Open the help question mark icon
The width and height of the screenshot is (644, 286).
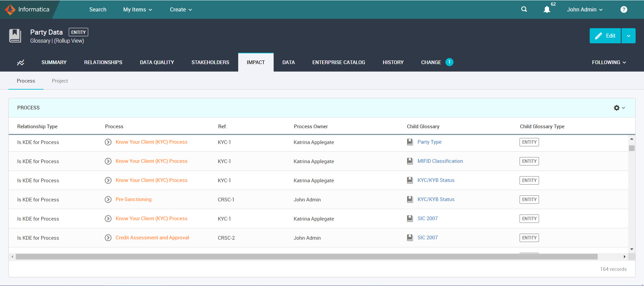click(x=624, y=9)
